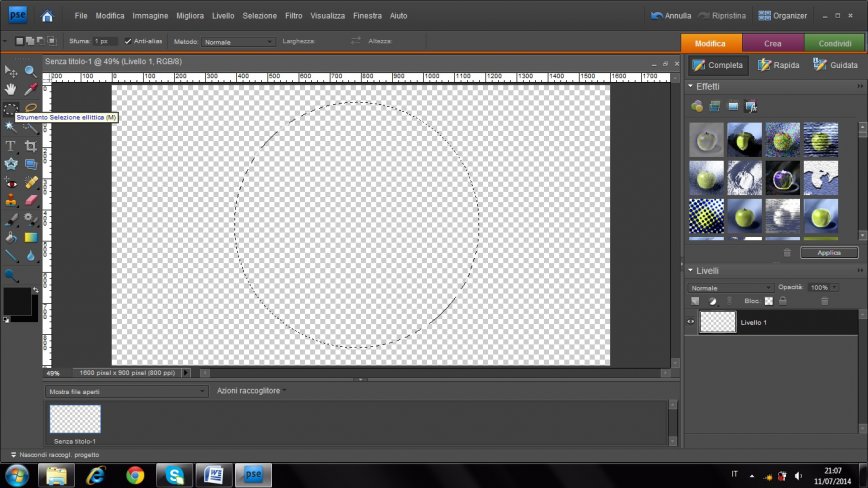Screen dimensions: 868x488
Task: Collapse the Effetti panel
Action: click(x=690, y=87)
